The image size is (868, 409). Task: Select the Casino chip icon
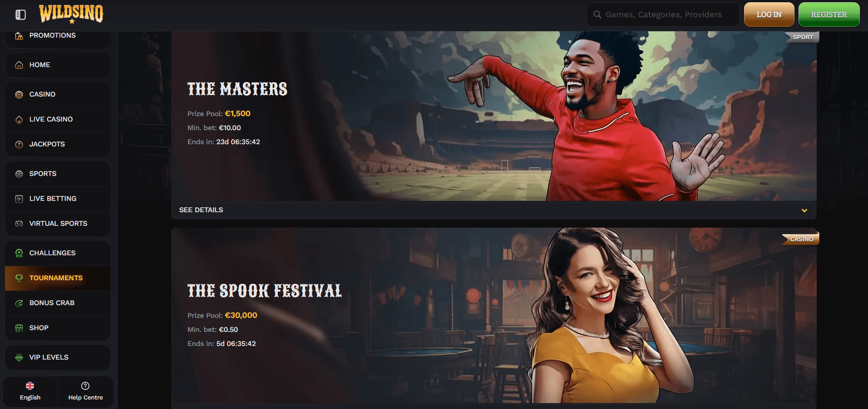pos(19,94)
